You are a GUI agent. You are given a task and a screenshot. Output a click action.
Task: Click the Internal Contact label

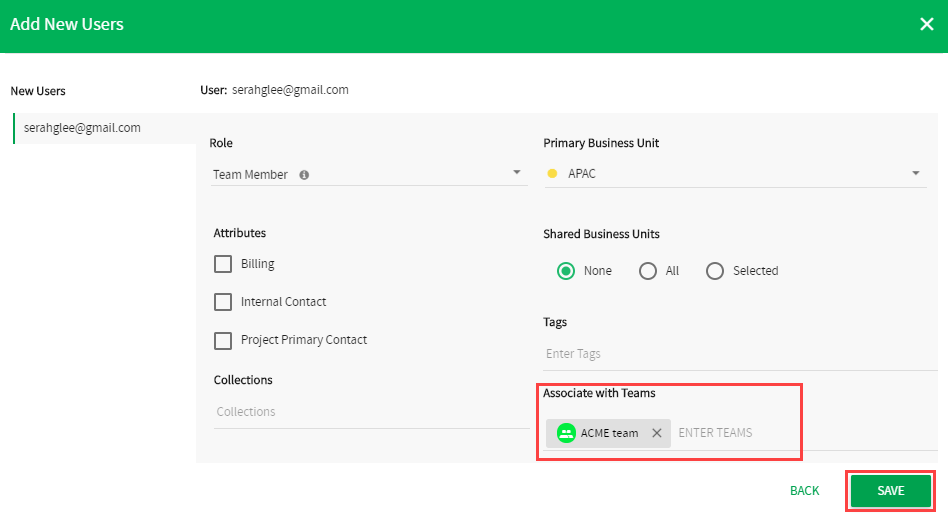tap(283, 302)
